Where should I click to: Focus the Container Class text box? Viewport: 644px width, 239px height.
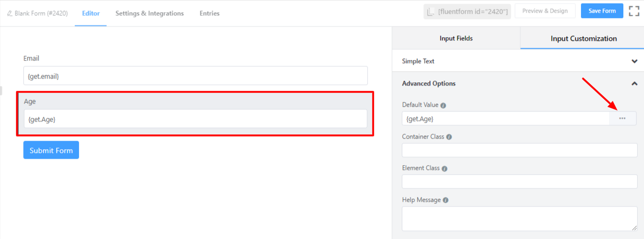(x=519, y=150)
